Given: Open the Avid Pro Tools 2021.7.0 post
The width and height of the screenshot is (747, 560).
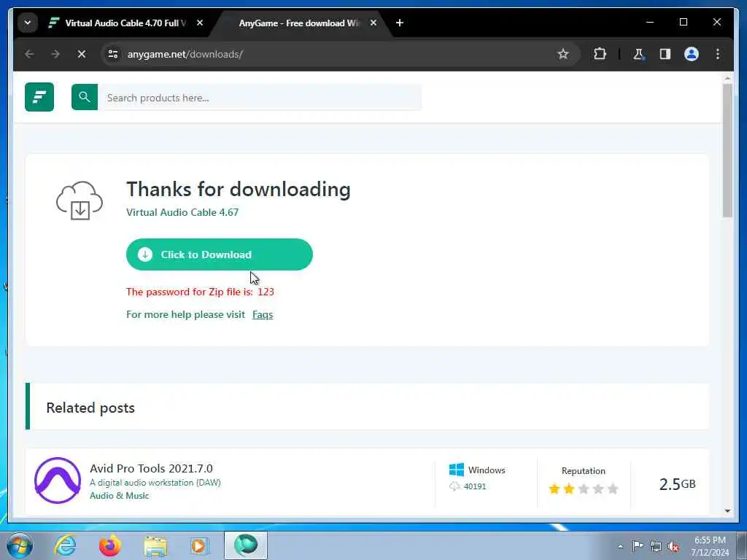Looking at the screenshot, I should (x=151, y=468).
